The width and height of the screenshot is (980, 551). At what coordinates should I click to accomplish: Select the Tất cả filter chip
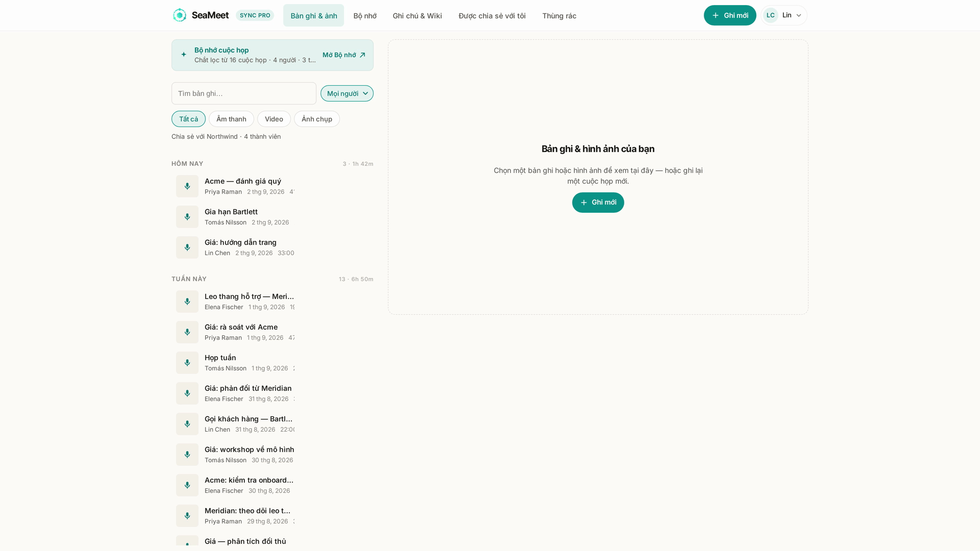(x=188, y=119)
